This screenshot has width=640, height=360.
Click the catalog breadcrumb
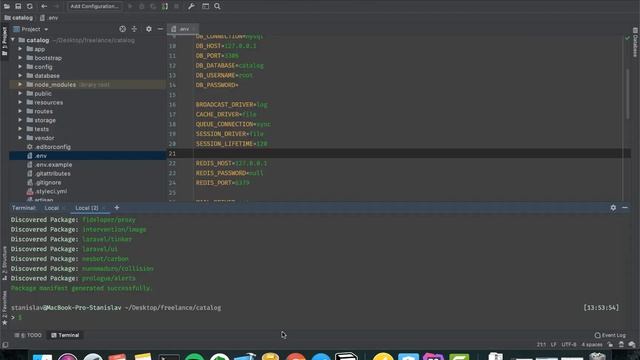click(x=18, y=18)
